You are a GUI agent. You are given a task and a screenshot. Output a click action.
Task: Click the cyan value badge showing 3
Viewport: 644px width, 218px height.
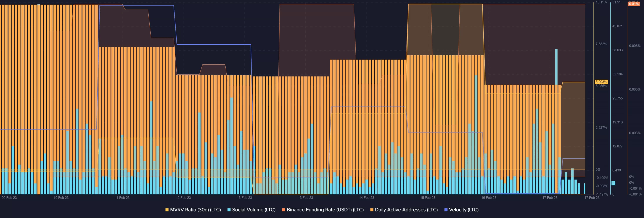pyautogui.click(x=613, y=183)
